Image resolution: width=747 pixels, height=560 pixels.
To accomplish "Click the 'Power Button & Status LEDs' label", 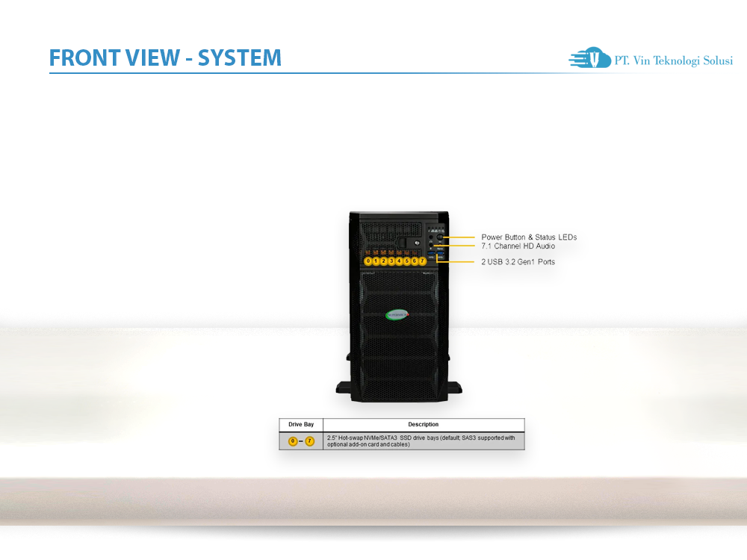I will [529, 237].
